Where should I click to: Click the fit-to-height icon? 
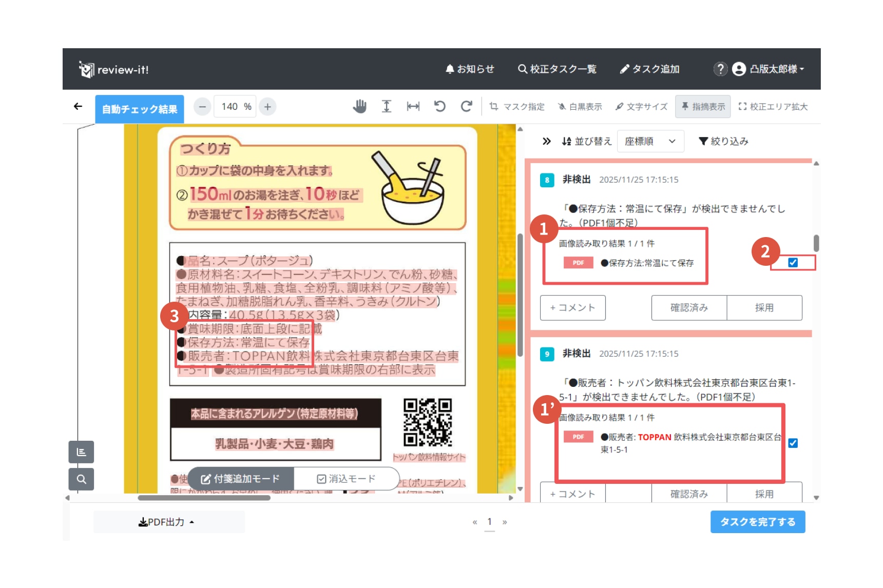coord(387,106)
